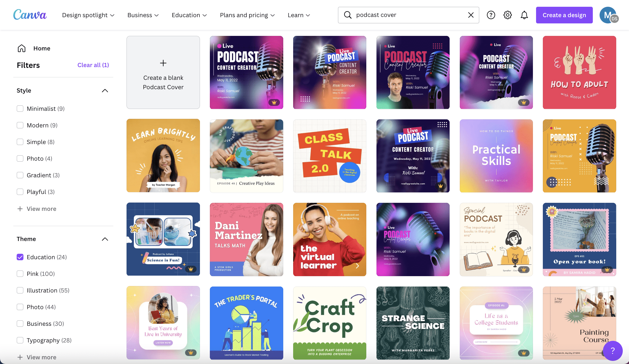
Task: Expand View more under Style filters
Action: [x=37, y=209]
